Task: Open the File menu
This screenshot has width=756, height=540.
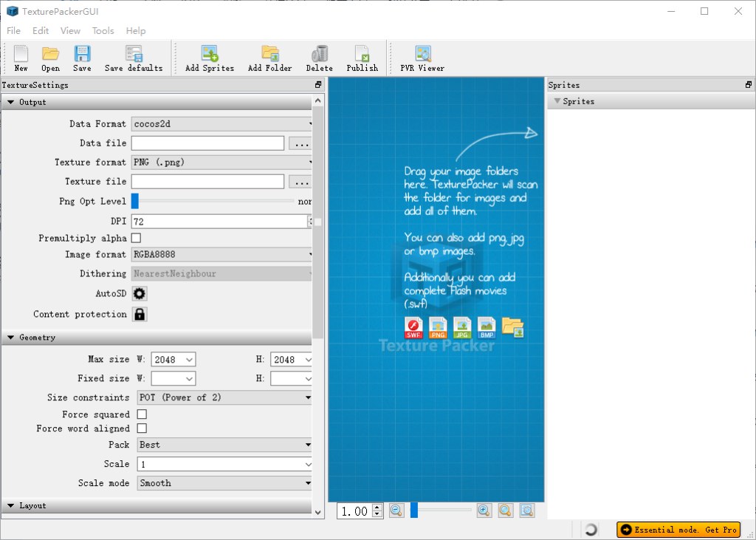Action: [13, 31]
